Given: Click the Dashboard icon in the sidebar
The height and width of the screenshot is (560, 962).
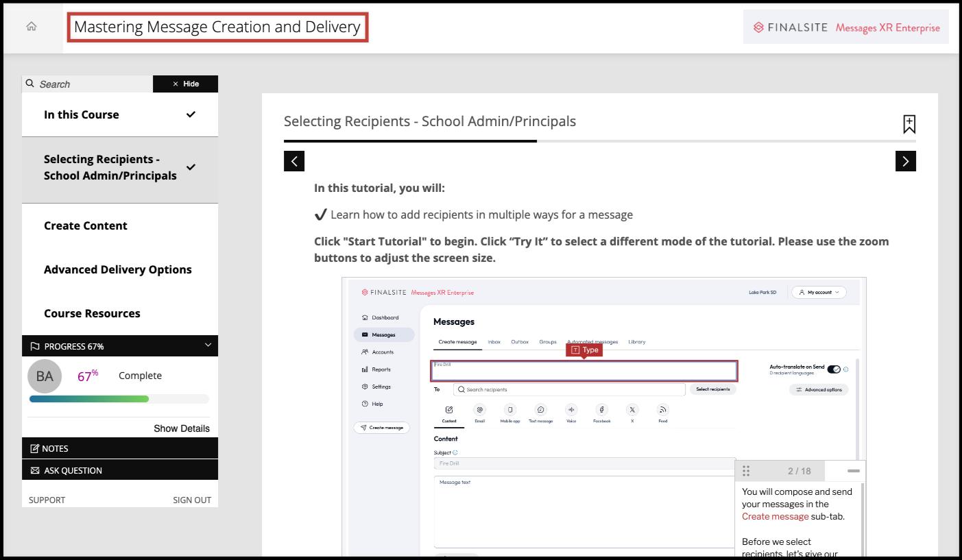Looking at the screenshot, I should click(365, 317).
